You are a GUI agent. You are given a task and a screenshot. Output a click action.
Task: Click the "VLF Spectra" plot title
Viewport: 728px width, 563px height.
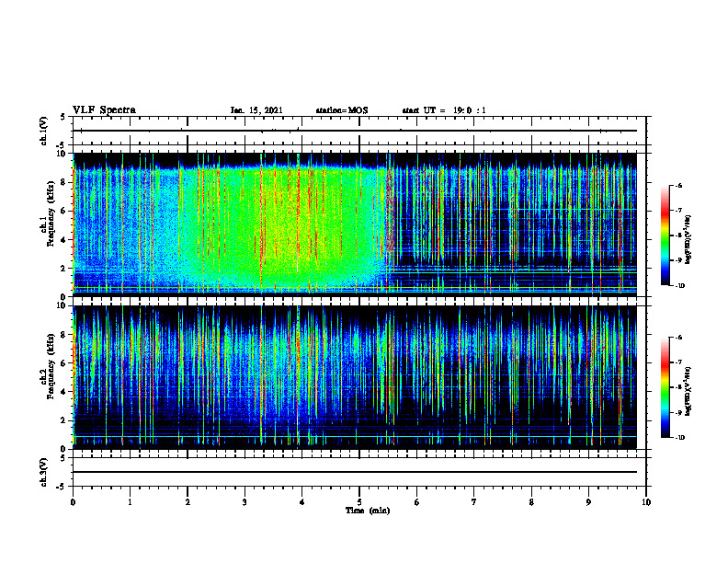click(x=104, y=110)
